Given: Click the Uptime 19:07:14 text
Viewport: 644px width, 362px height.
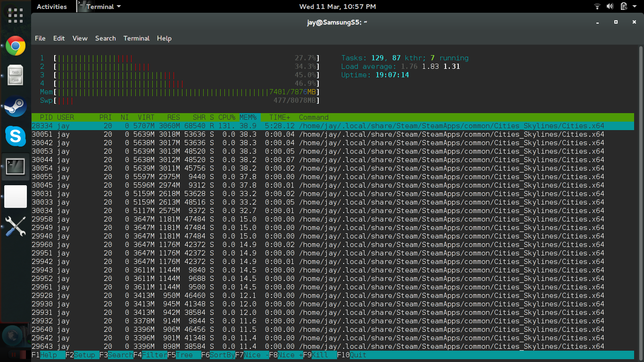Looking at the screenshot, I should click(x=375, y=75).
